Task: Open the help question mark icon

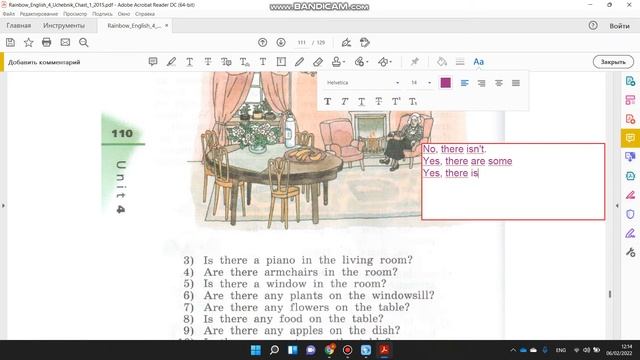Action: (x=593, y=25)
